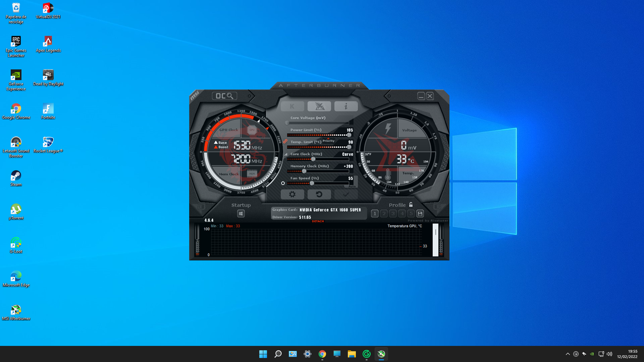Click the lightning bolt voltage icon
This screenshot has height=362, width=644.
(x=388, y=129)
